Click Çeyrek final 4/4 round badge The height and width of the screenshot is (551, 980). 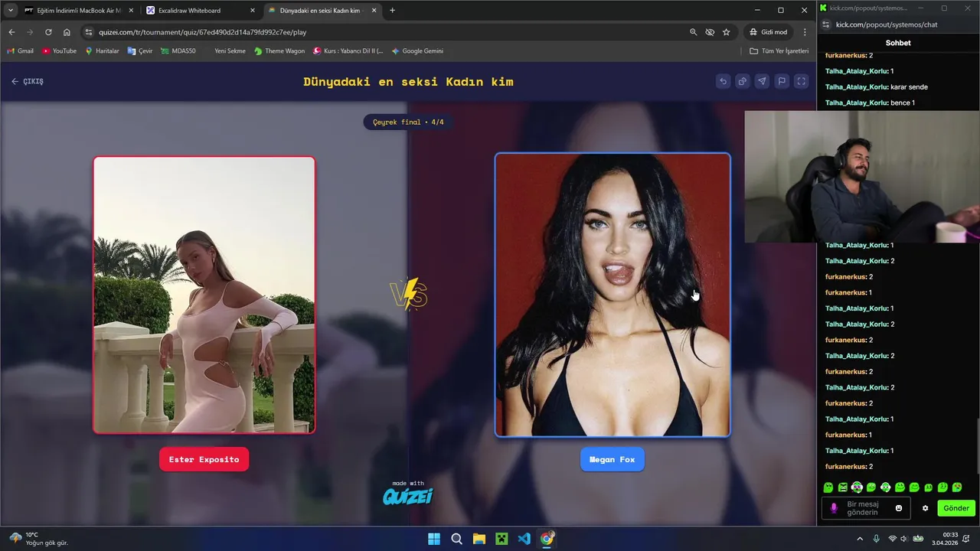(x=408, y=122)
